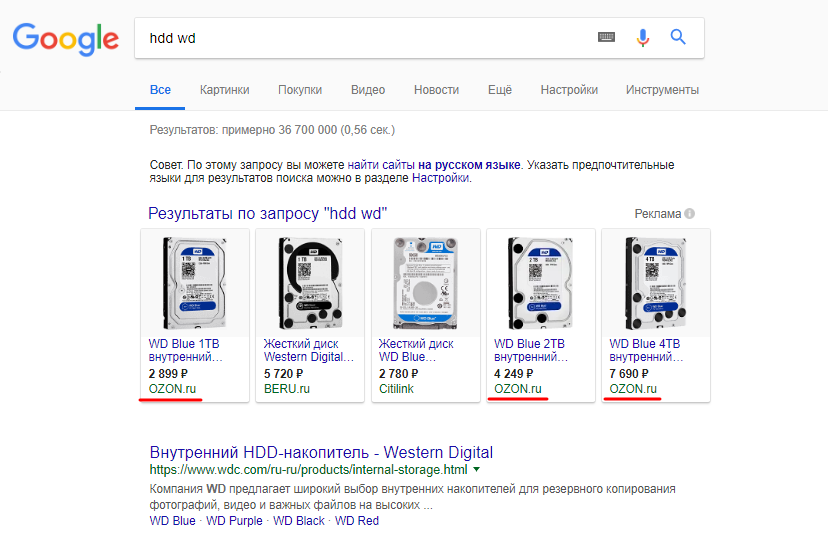Screen dimensions: 828x535
Task: Open Настройки in the search bar
Action: [569, 90]
